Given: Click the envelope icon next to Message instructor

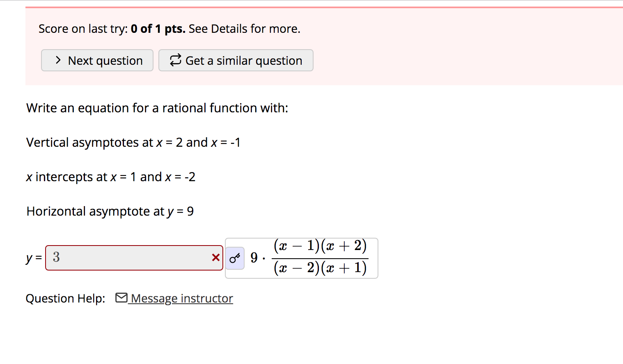Looking at the screenshot, I should [121, 298].
